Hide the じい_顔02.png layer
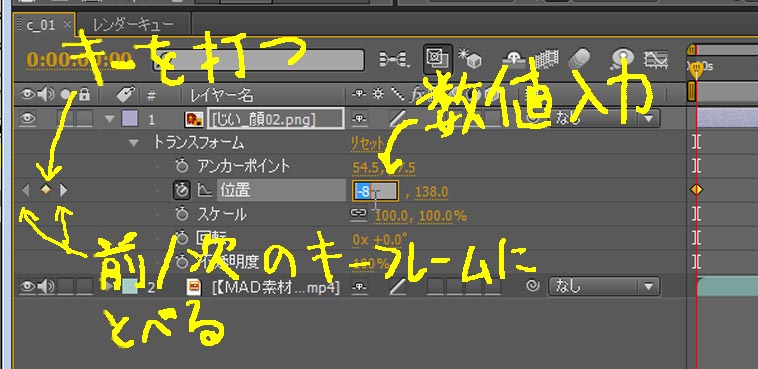758x369 pixels. [28, 118]
